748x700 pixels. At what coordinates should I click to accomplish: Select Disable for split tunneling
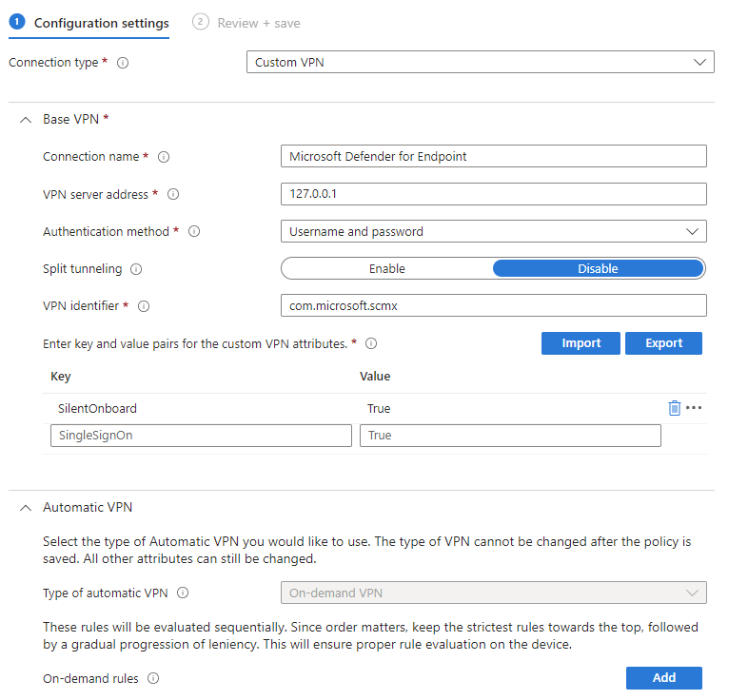[x=598, y=269]
